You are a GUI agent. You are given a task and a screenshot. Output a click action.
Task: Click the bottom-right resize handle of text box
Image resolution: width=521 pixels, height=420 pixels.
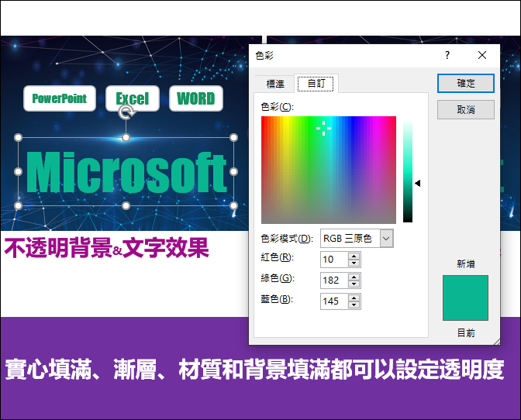tap(233, 206)
